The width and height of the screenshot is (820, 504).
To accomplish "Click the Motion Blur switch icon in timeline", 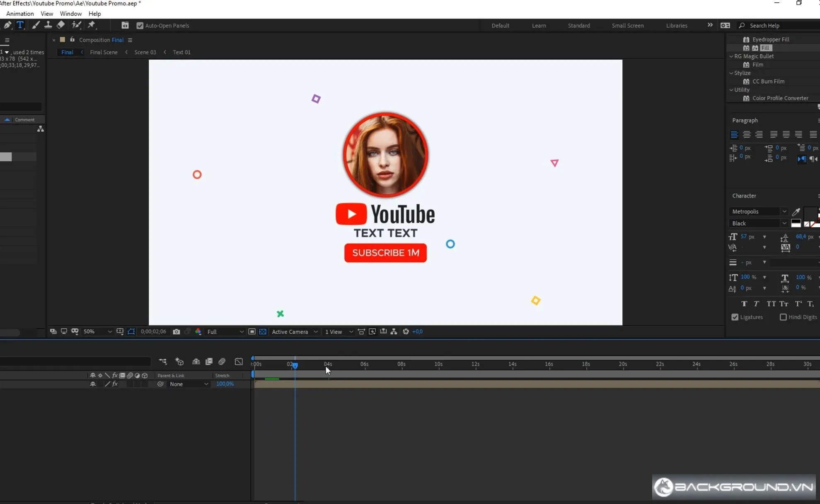I will tap(222, 362).
